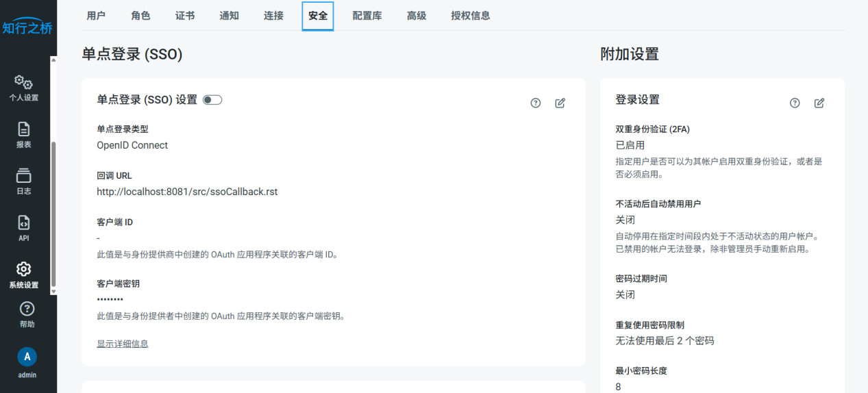
Task: Edit the 单点登录 (SSO) settings via pencil icon
Action: [560, 103]
